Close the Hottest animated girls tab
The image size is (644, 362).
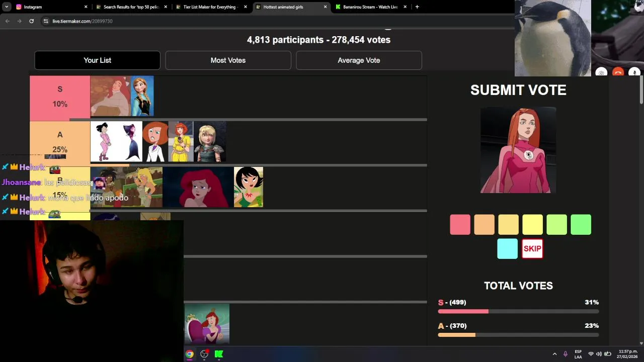[325, 7]
